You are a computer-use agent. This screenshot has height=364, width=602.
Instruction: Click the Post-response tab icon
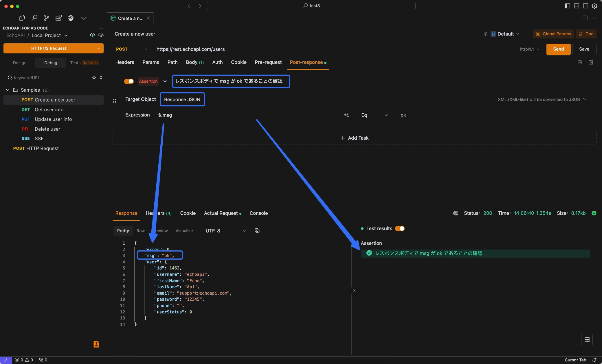point(306,62)
